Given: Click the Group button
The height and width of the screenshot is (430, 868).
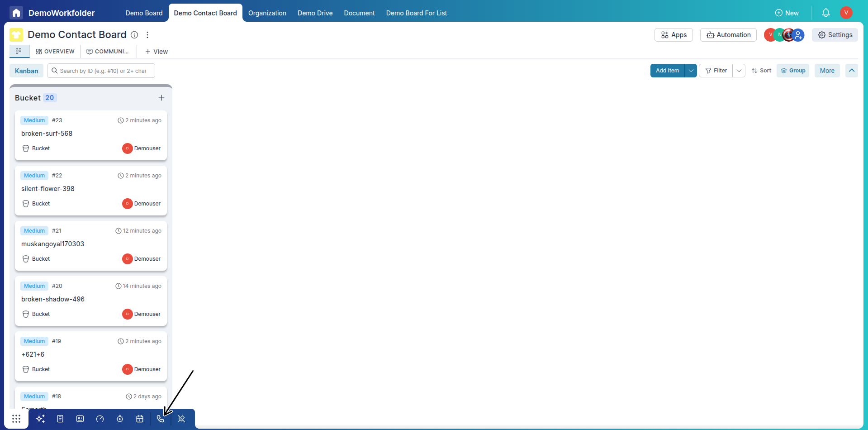Looking at the screenshot, I should [x=793, y=71].
